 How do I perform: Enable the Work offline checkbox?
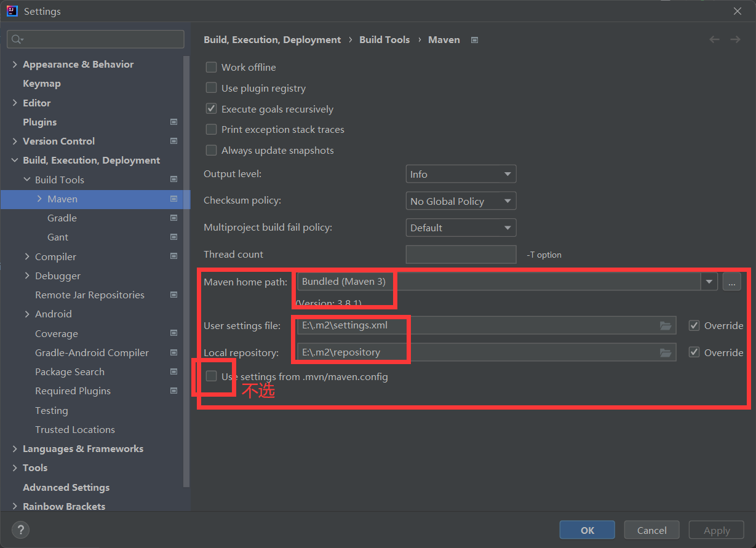[x=211, y=67]
